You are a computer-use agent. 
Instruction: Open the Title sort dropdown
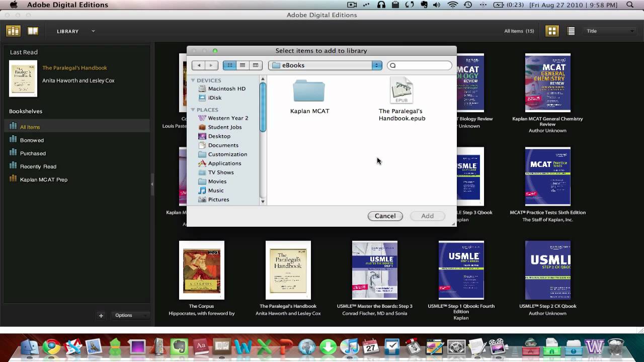(x=610, y=31)
